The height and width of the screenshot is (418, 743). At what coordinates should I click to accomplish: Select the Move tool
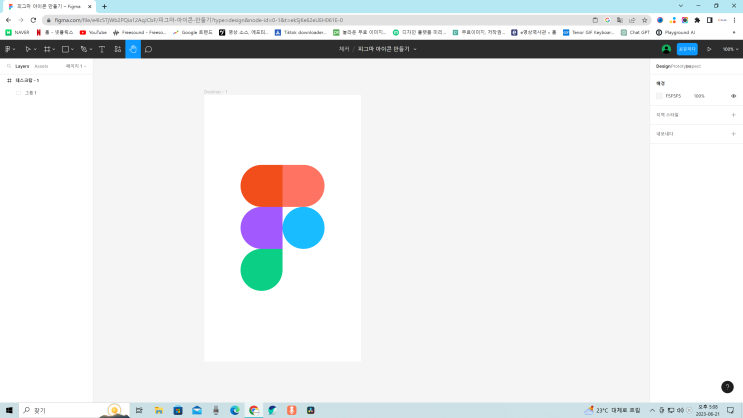click(x=27, y=49)
